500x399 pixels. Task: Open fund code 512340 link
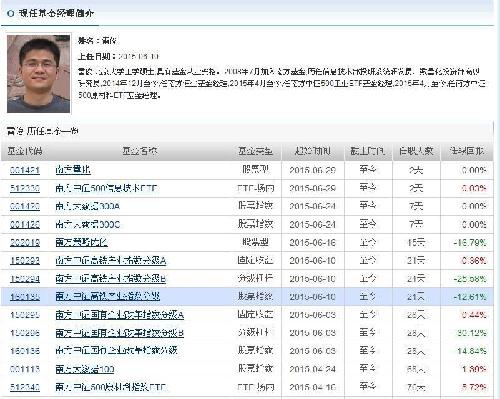pos(25,387)
